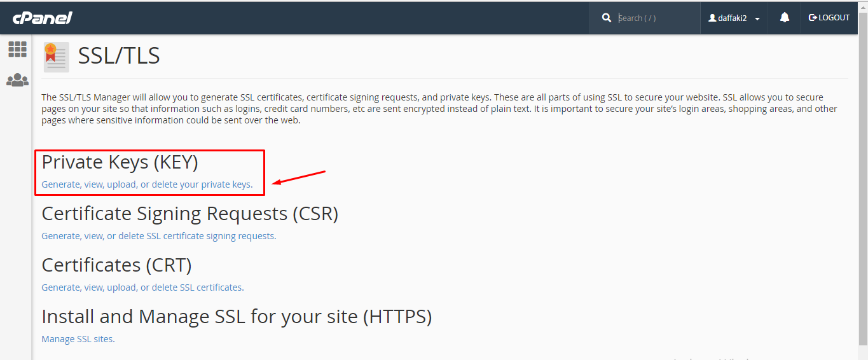Click the LOGOUT button
Image resolution: width=868 pixels, height=360 pixels.
click(x=834, y=18)
